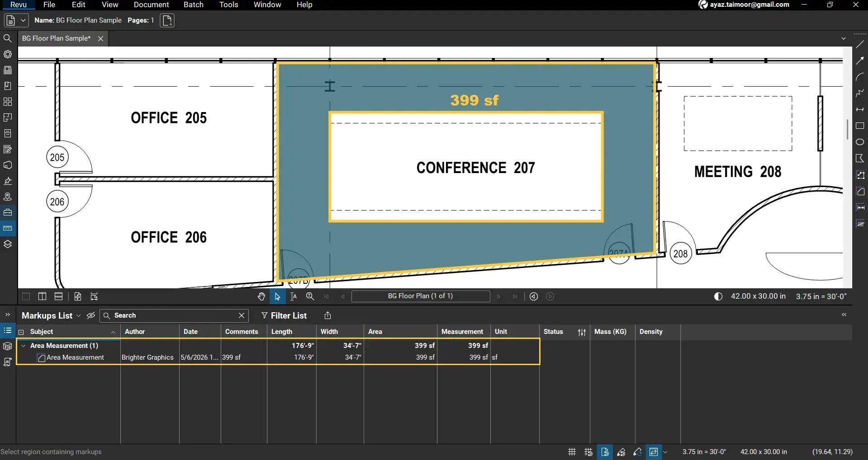Viewport: 868px width, 460px height.
Task: Open the Forms panel icon
Action: point(8,149)
